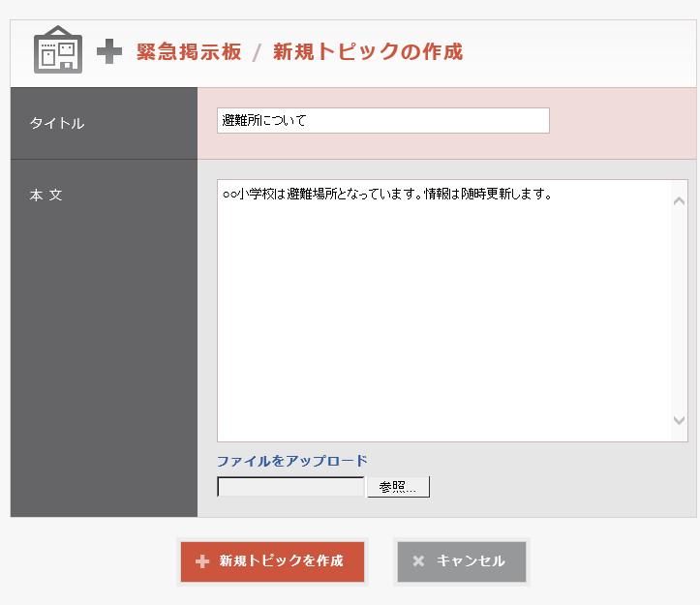Viewport: 700px width, 605px height.
Task: Click the 本文 label in left column
Action: [46, 195]
